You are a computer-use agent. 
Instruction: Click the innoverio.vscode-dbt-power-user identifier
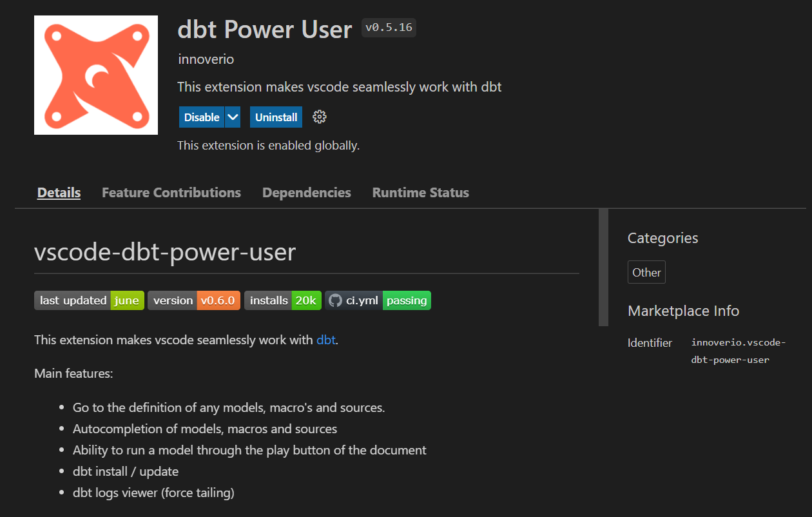[x=739, y=351]
